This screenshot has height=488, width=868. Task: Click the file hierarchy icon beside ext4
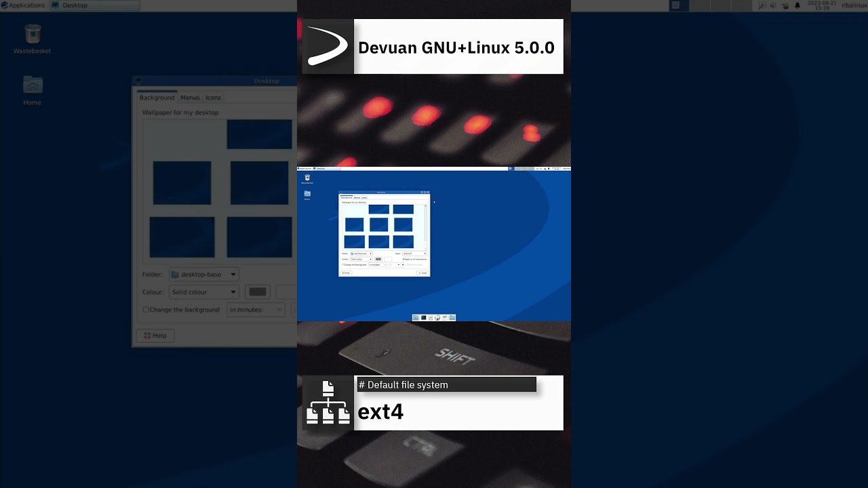point(328,403)
